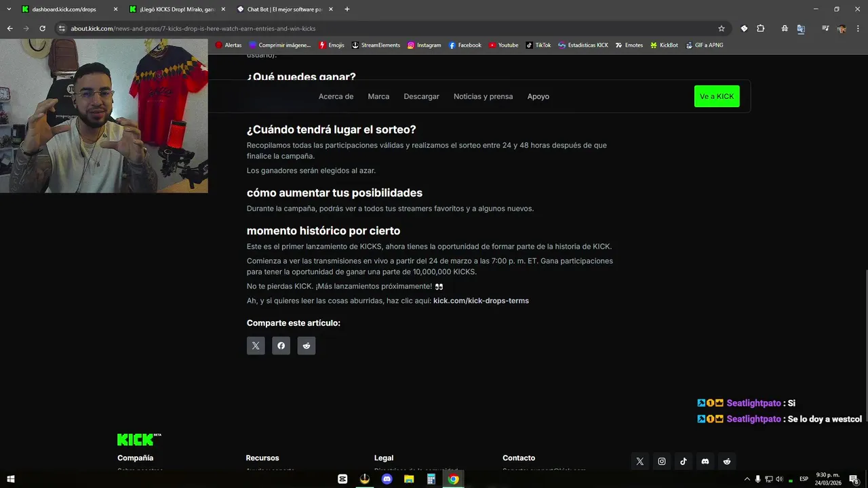
Task: Open the Chrome three-dot menu
Action: point(858,28)
